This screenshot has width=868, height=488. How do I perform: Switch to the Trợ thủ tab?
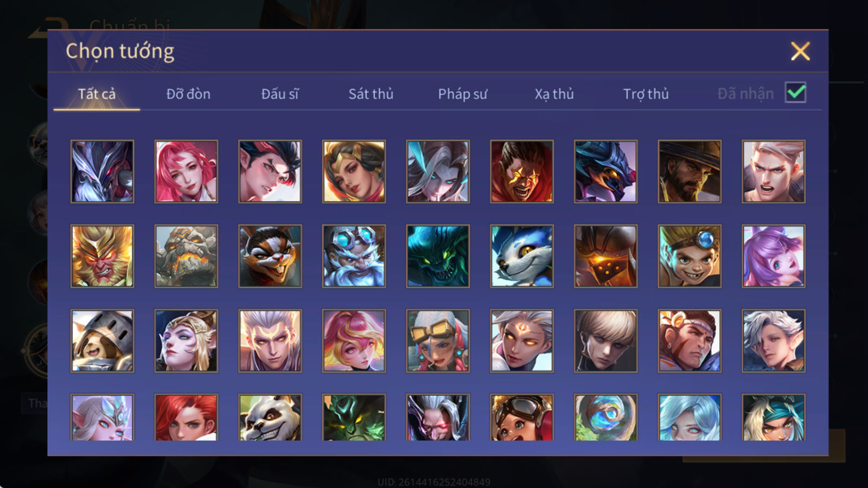[646, 94]
